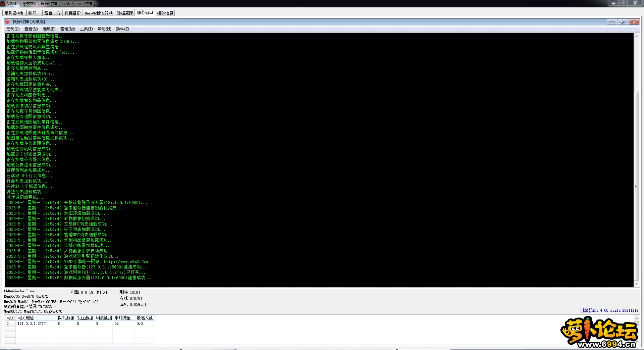Image resolution: width=644 pixels, height=350 pixels.
Task: Click log scrollbar down arrow
Action: [x=636, y=284]
